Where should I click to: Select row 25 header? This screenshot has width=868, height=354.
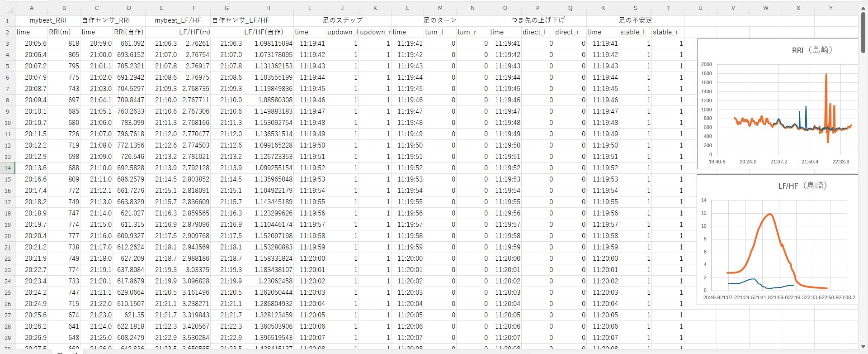[8, 292]
